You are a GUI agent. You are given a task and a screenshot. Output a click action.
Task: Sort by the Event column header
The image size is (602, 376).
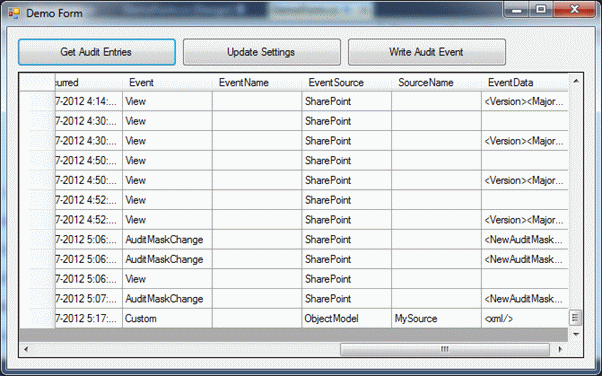pos(167,82)
